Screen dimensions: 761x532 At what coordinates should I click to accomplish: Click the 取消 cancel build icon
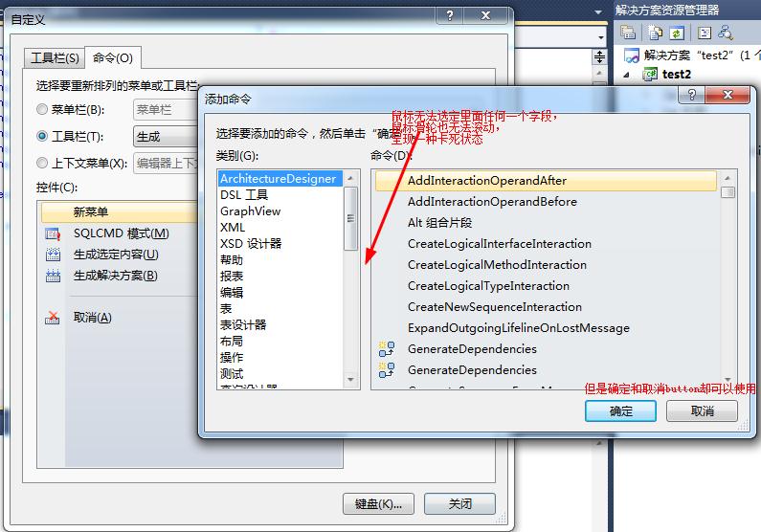[53, 318]
